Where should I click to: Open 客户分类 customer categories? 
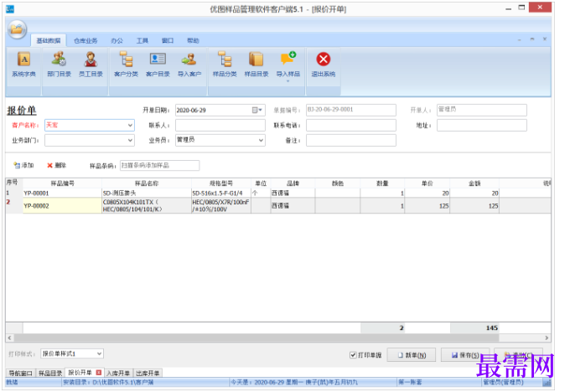point(126,64)
